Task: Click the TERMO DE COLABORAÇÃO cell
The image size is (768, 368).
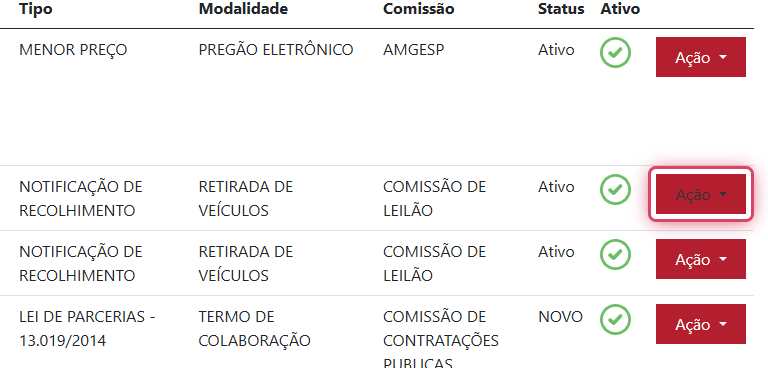Action: pyautogui.click(x=255, y=329)
